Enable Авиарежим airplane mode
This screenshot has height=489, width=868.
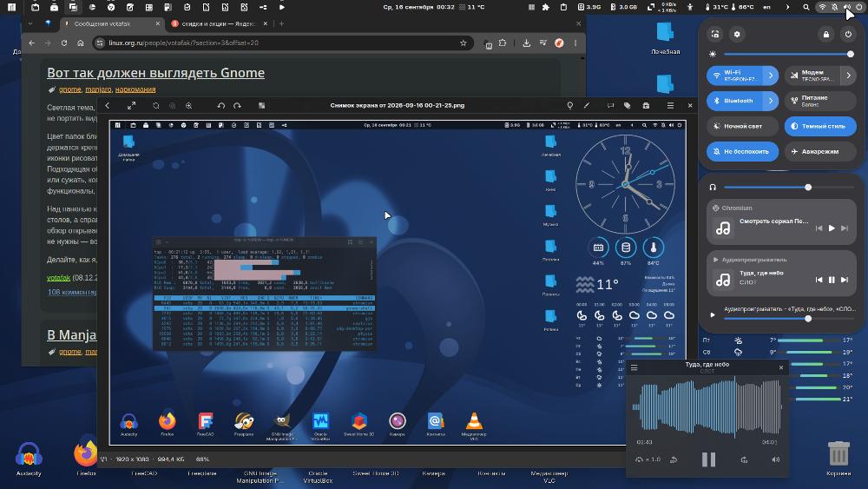point(820,152)
